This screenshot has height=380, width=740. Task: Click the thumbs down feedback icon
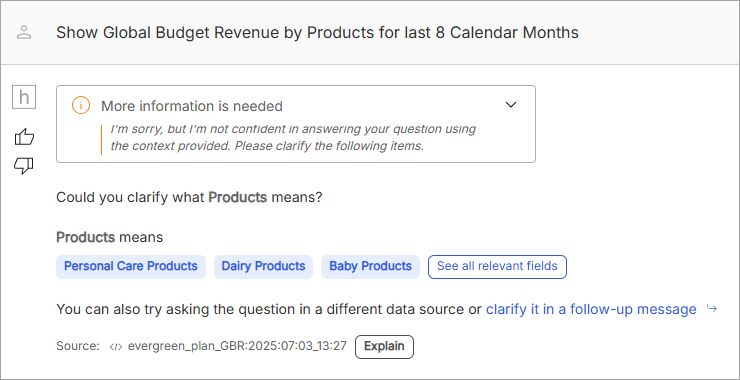[24, 166]
